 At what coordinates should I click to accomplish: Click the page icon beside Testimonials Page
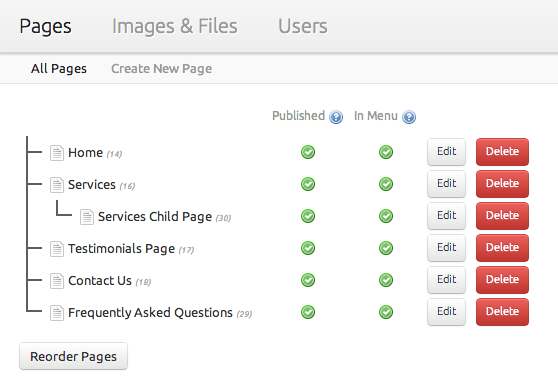tap(57, 249)
